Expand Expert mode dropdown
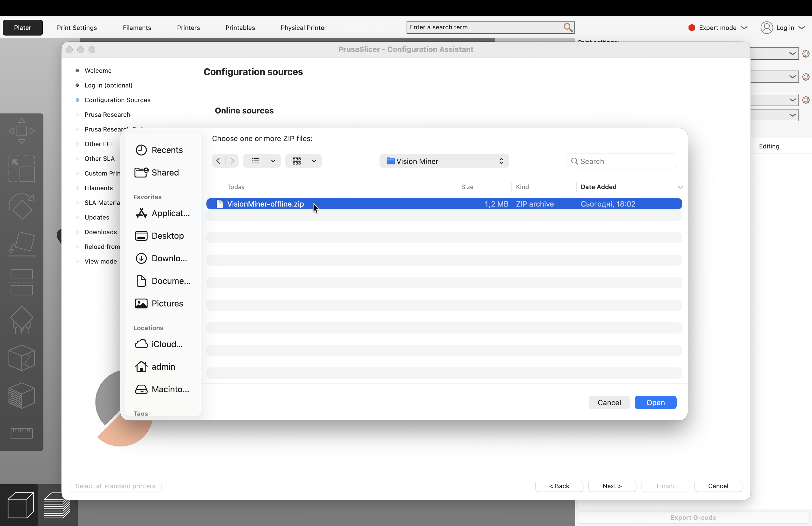The image size is (812, 526). click(x=744, y=28)
